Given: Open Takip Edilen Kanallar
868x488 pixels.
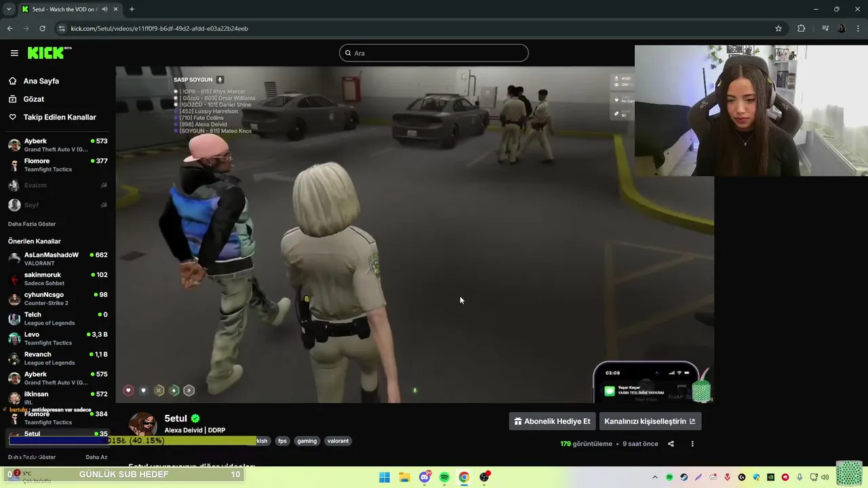Looking at the screenshot, I should tap(60, 117).
